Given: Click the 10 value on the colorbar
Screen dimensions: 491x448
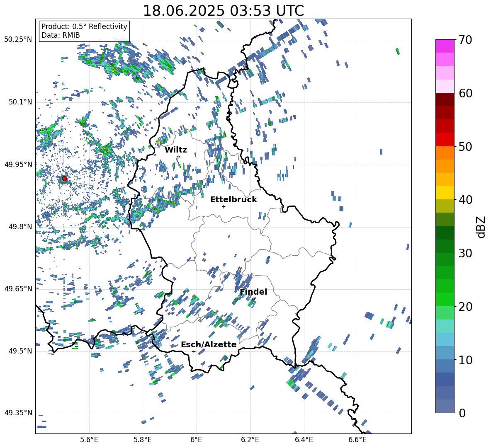Looking at the screenshot, I should tap(465, 360).
